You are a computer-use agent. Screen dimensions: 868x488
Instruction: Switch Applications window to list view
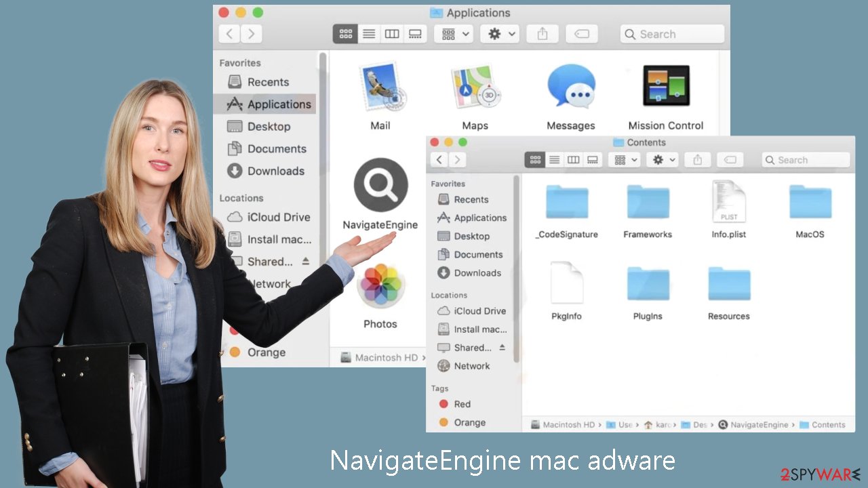pyautogui.click(x=369, y=34)
